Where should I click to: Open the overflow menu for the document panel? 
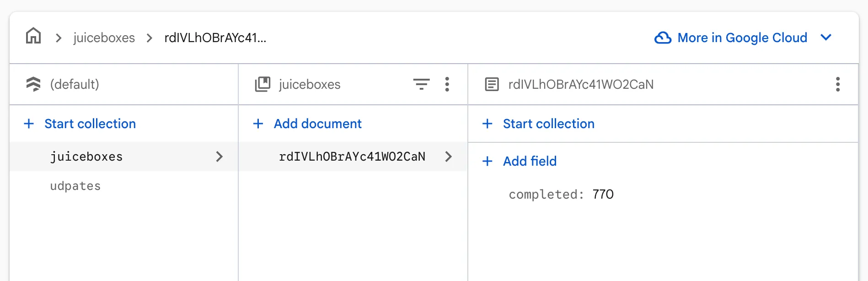pos(838,84)
